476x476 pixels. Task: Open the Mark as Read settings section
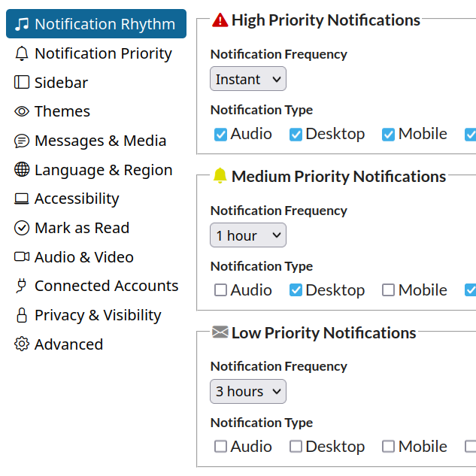pyautogui.click(x=81, y=228)
